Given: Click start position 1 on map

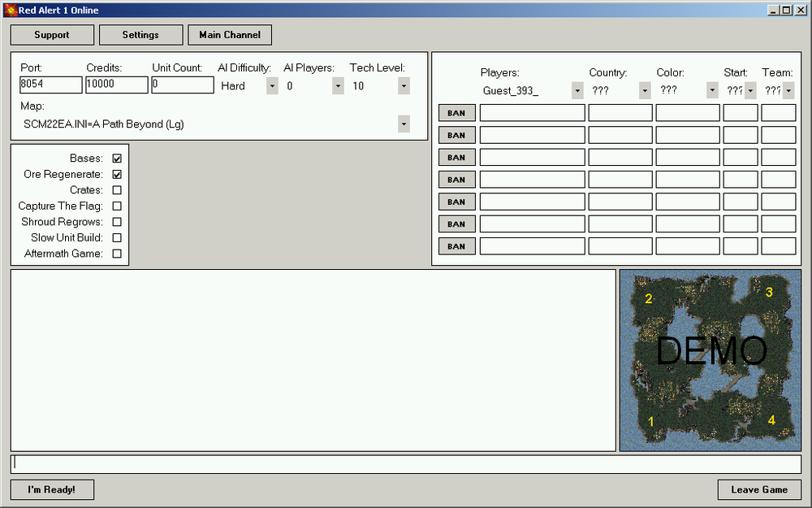Looking at the screenshot, I should (651, 421).
